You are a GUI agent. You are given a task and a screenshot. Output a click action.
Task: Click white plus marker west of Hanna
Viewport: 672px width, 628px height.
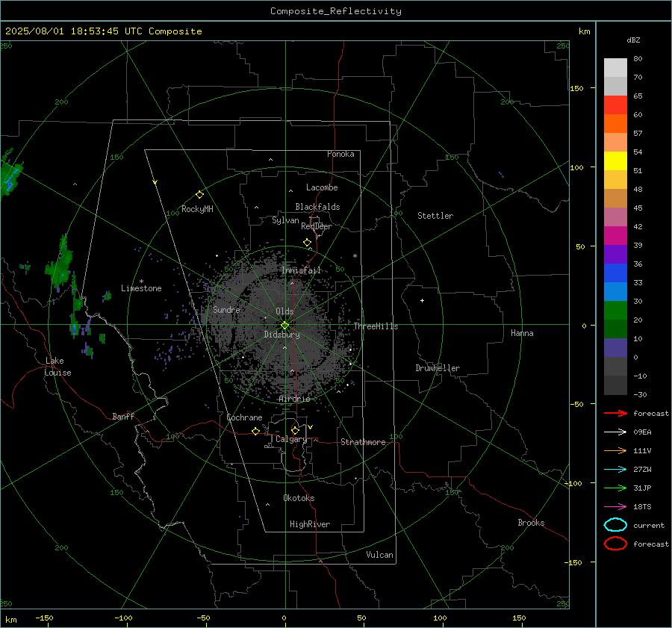(422, 300)
